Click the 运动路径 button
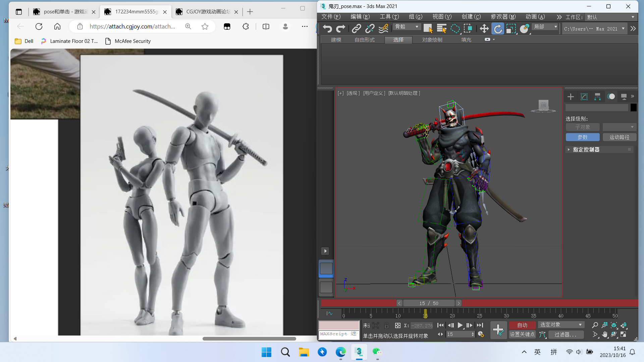 click(x=619, y=137)
